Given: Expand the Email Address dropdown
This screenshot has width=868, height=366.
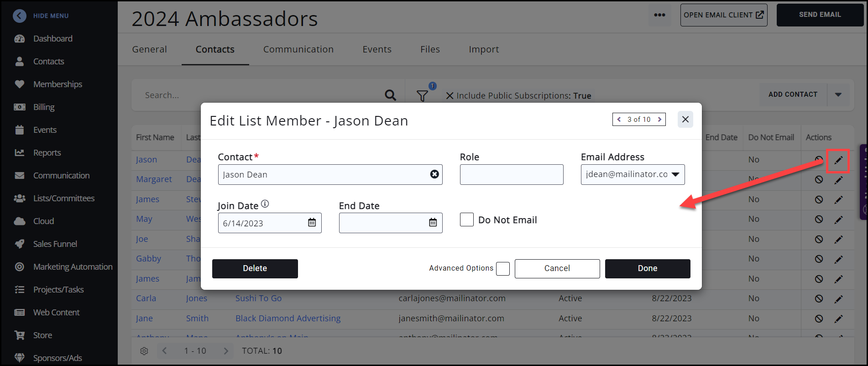Looking at the screenshot, I should (675, 174).
